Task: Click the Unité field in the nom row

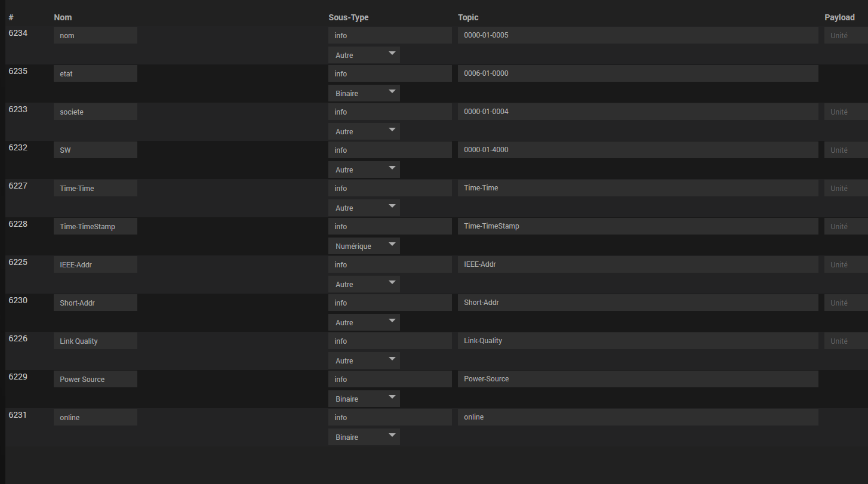Action: (845, 35)
